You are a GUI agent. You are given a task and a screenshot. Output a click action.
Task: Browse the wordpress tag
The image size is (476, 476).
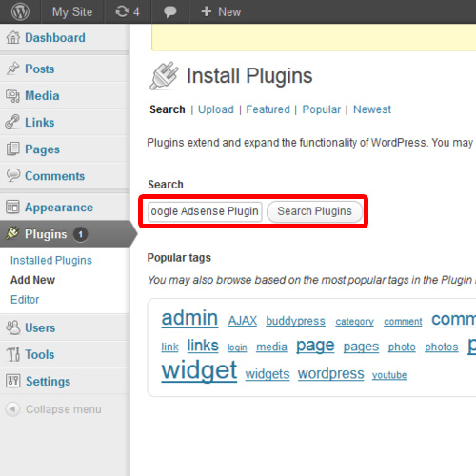click(330, 374)
